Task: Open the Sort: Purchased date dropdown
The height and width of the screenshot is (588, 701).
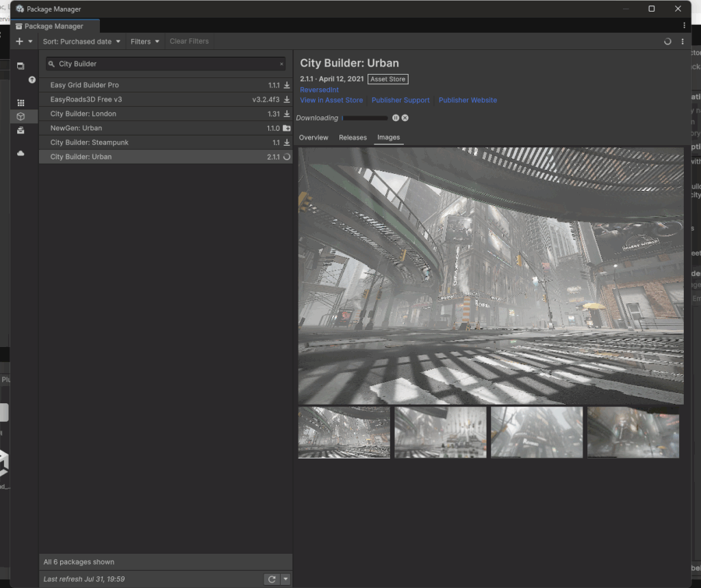Action: click(x=81, y=41)
